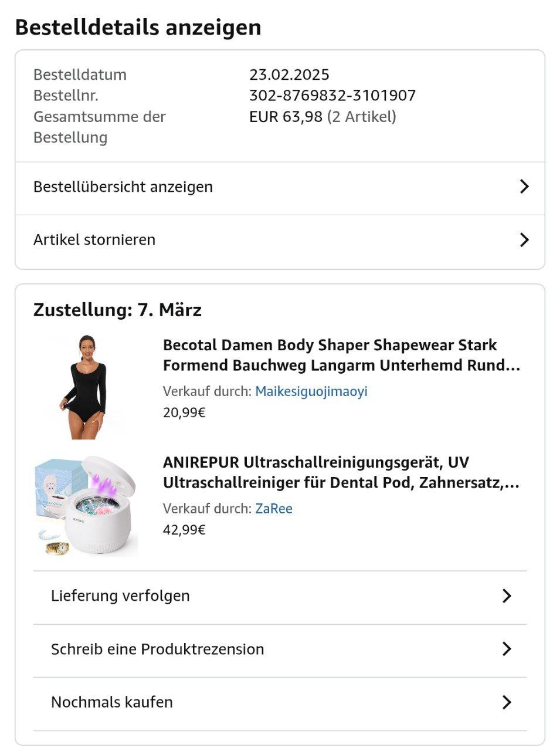Visit seller Maikesiguojimaoyi link
The width and height of the screenshot is (560, 751).
pos(311,391)
